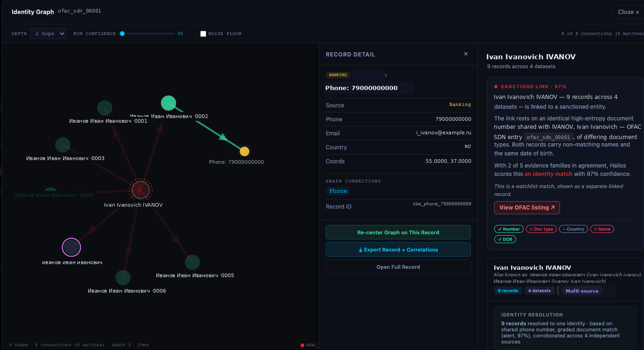Open the Depth hops dropdown
This screenshot has height=350, width=644.
click(x=48, y=34)
